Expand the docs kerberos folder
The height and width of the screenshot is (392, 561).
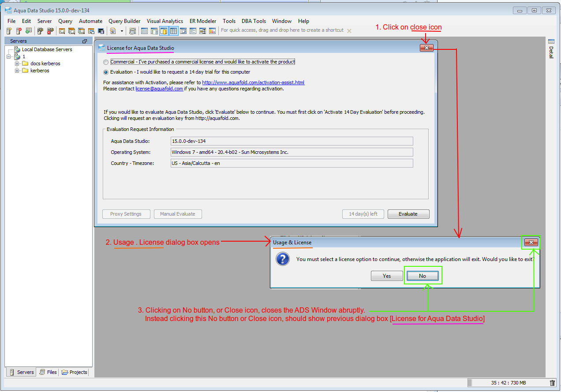17,63
